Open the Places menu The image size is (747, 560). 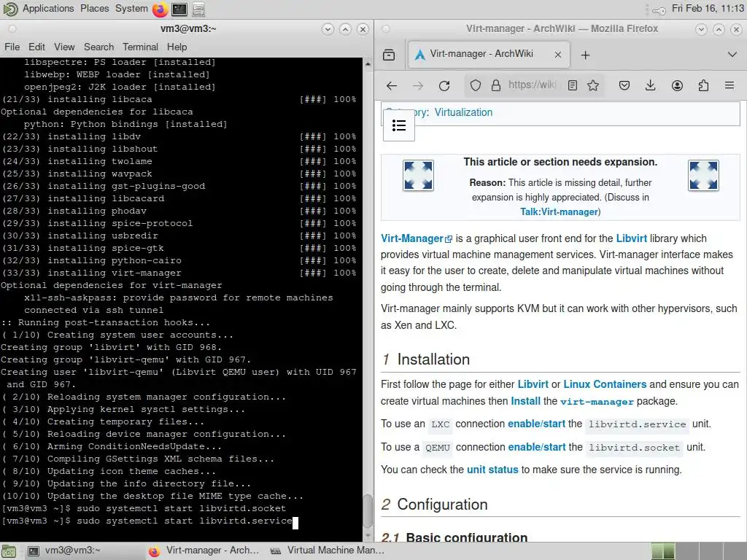[94, 9]
